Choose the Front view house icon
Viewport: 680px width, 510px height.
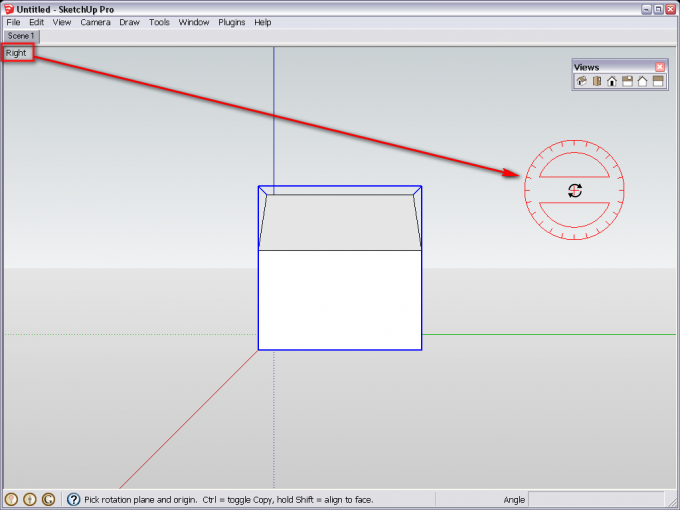tap(612, 82)
